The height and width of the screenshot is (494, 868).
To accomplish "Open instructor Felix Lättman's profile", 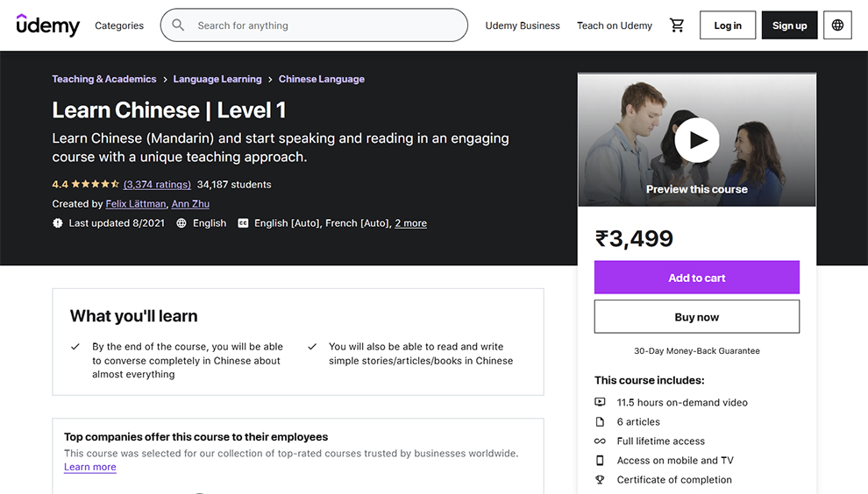I will 135,204.
